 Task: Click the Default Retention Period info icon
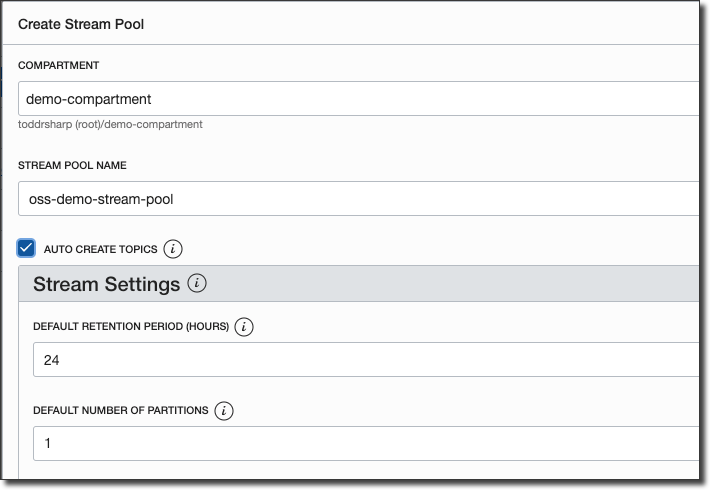tap(245, 327)
